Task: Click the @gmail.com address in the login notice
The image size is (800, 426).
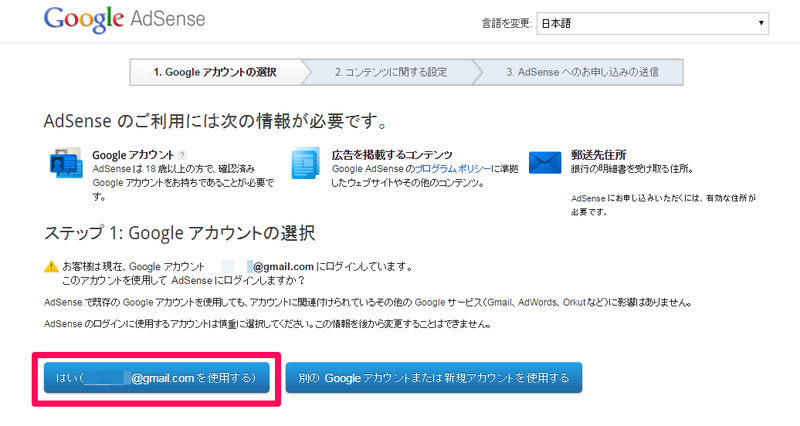Action: 283,266
